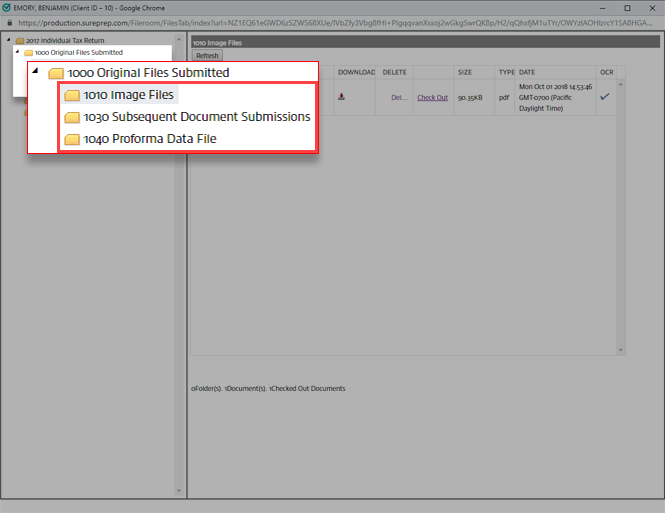Click the 1010 Image Files folder icon

pos(72,95)
